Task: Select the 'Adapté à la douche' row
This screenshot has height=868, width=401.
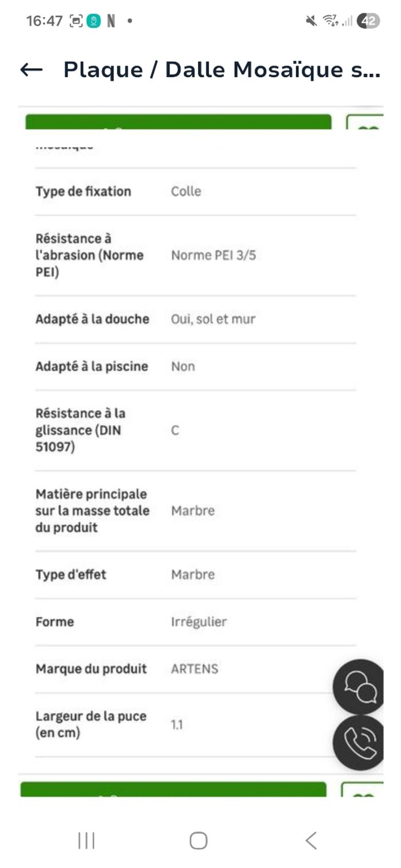Action: (195, 319)
